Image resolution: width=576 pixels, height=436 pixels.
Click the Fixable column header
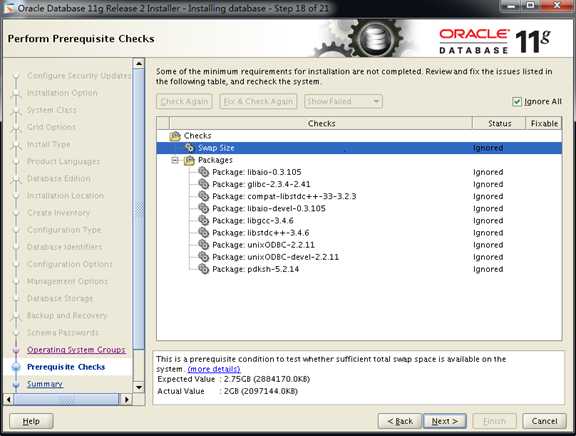[x=544, y=123]
